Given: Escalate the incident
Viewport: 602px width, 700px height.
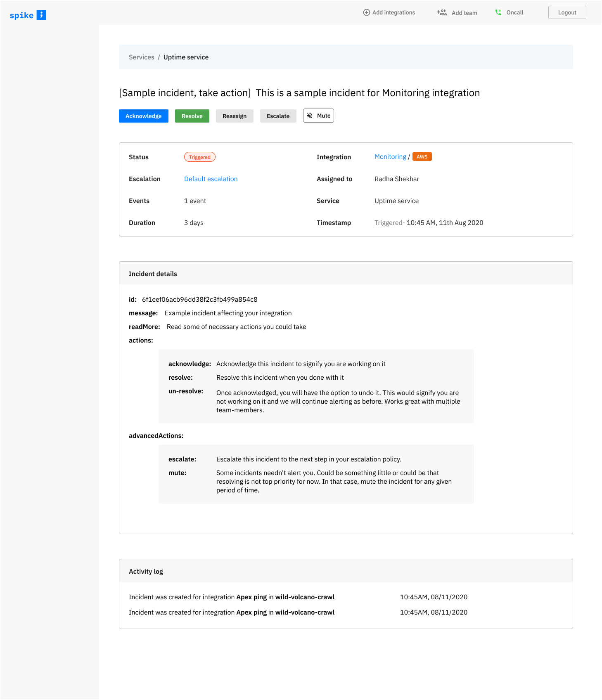Looking at the screenshot, I should pos(278,116).
